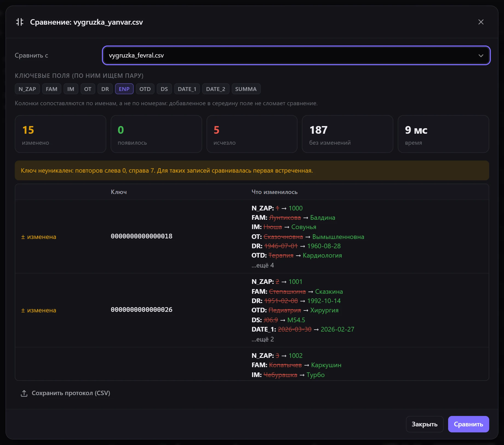
Task: Click the 15 изменено stat card
Action: 61,134
